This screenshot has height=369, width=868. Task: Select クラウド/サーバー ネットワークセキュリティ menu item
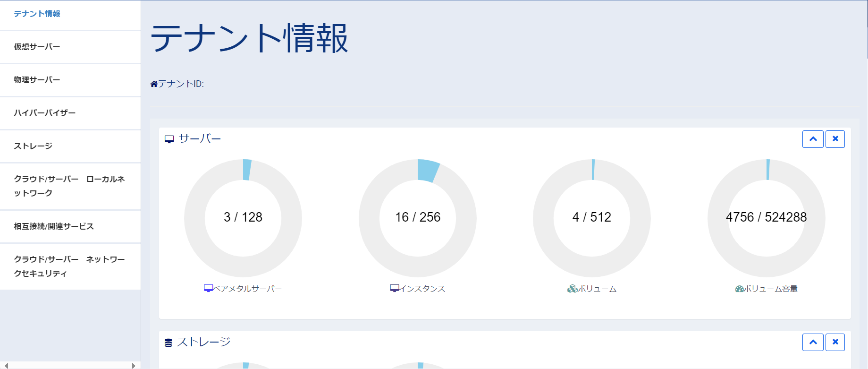pos(70,267)
